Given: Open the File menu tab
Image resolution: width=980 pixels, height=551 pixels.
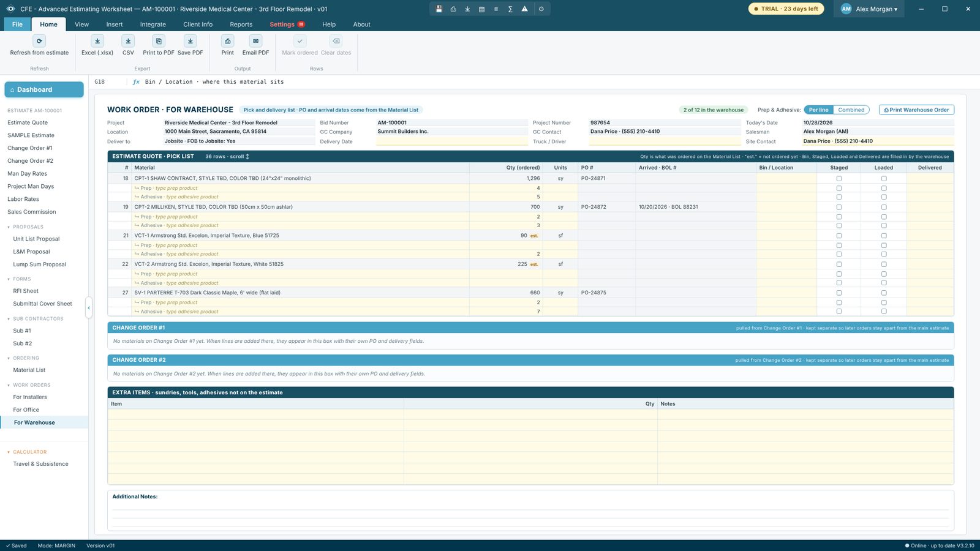Looking at the screenshot, I should point(17,24).
